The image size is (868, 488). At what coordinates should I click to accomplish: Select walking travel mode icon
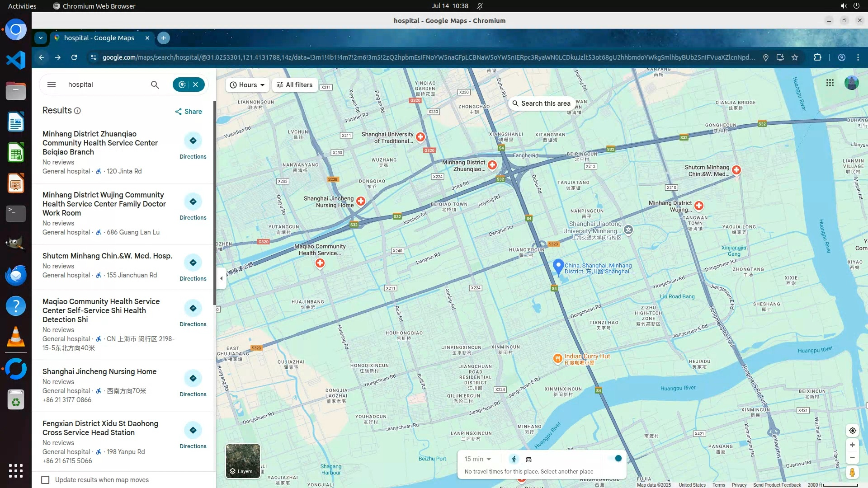point(514,459)
